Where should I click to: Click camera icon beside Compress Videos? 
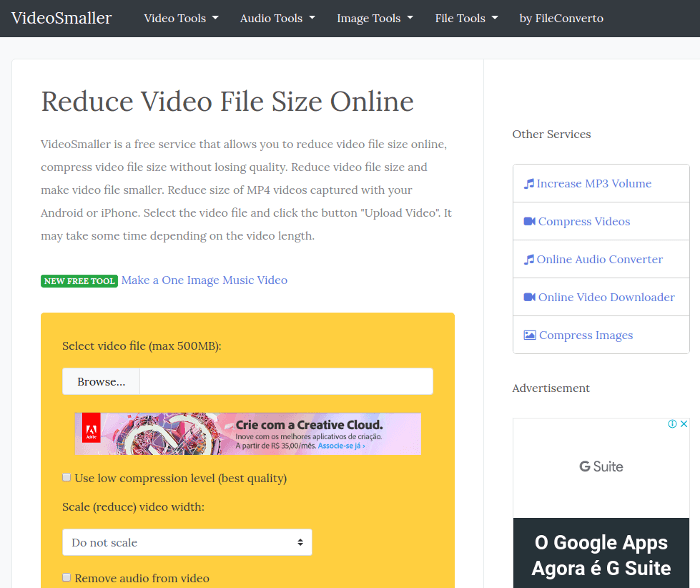(529, 221)
